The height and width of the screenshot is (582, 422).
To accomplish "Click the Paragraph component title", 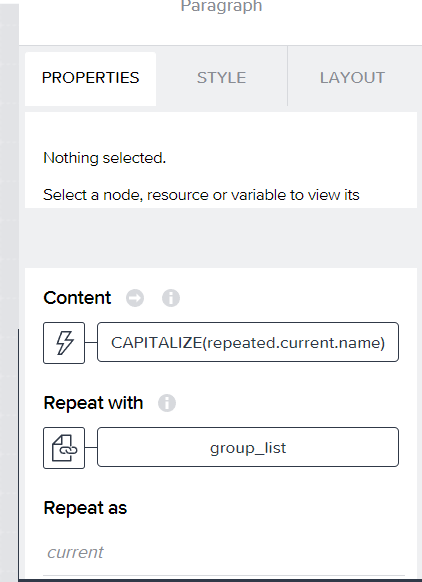I will click(x=221, y=6).
